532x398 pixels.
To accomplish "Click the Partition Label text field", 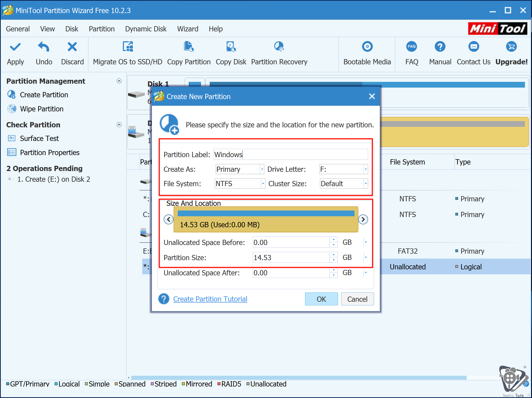I will [291, 155].
